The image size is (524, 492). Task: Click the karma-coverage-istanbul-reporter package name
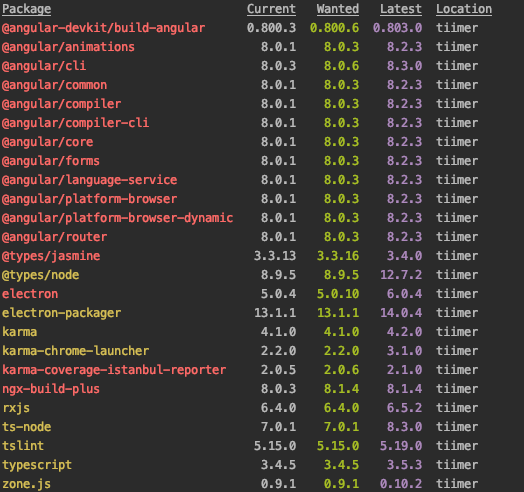pyautogui.click(x=114, y=370)
